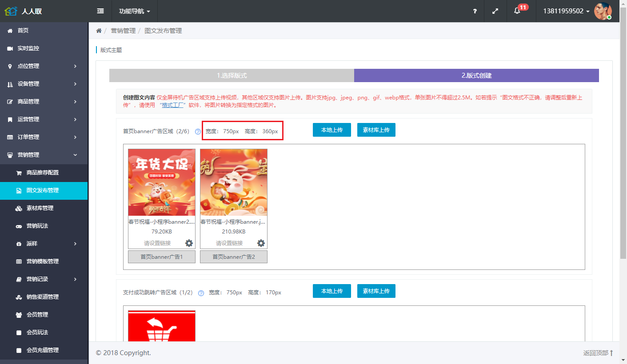Expand the 运营管理 submenu
Screen dimensions: 627x364
(x=75, y=119)
